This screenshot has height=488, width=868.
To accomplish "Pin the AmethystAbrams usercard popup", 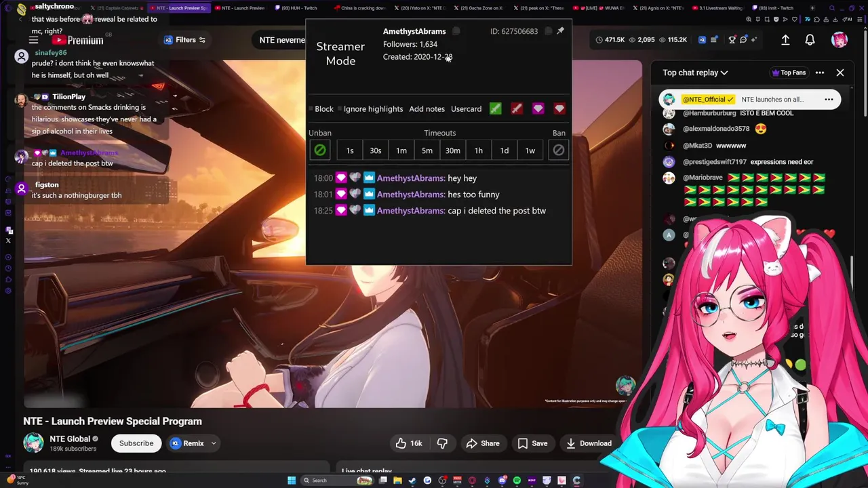I will pyautogui.click(x=560, y=30).
